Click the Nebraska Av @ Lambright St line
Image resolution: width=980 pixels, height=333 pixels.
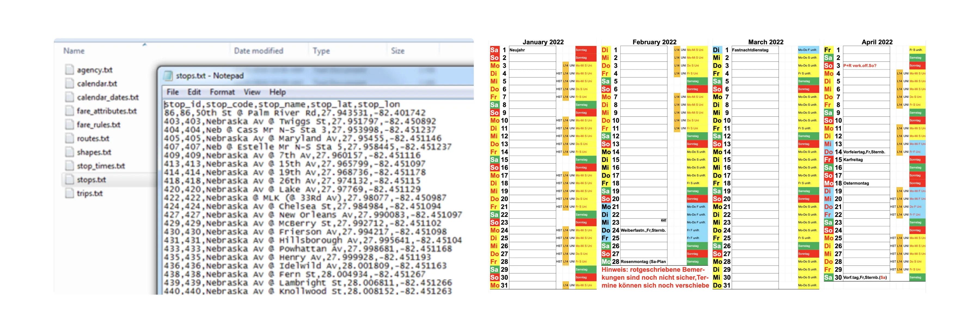tap(308, 283)
